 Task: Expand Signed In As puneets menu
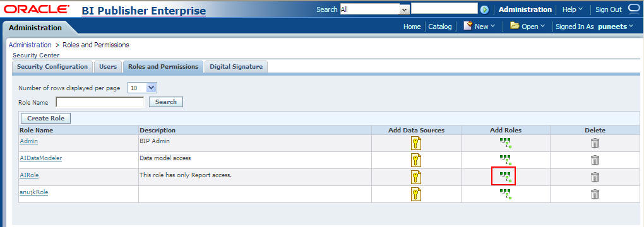[x=595, y=26]
